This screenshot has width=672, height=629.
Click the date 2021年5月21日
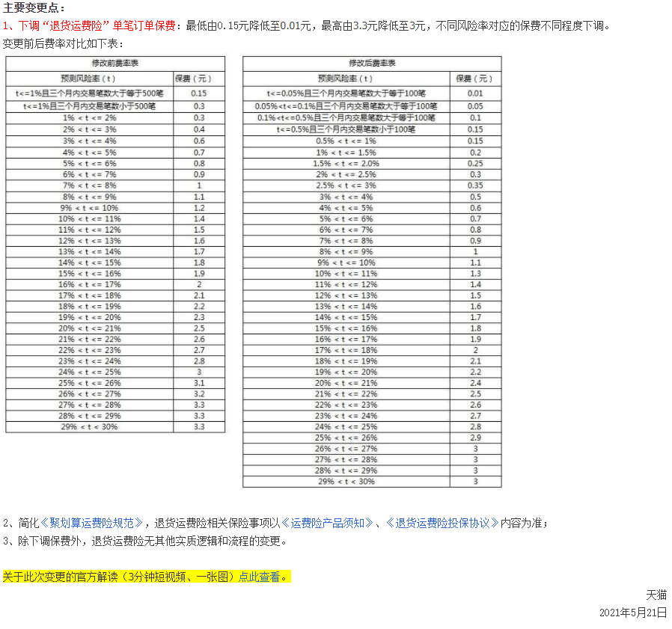coord(633,613)
